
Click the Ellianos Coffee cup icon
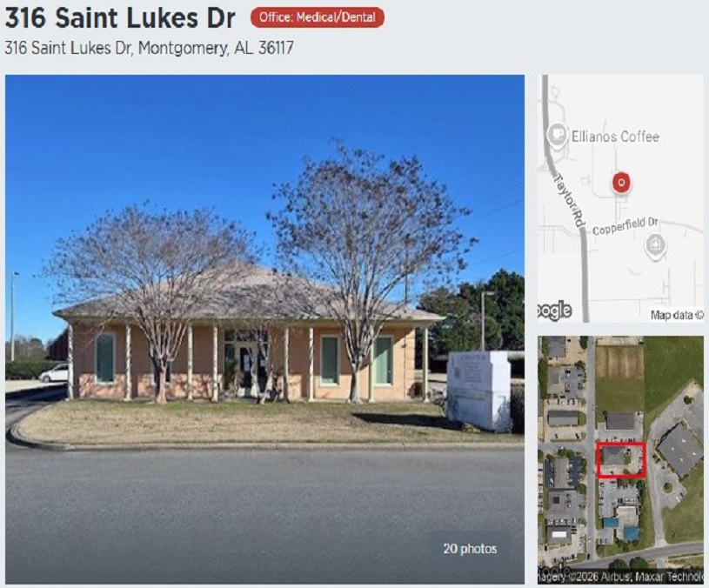coord(558,135)
